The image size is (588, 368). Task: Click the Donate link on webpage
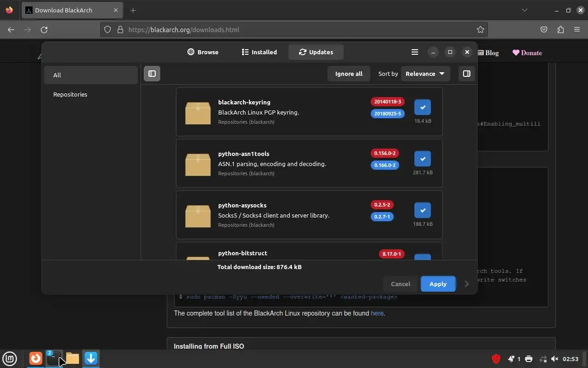pyautogui.click(x=527, y=52)
